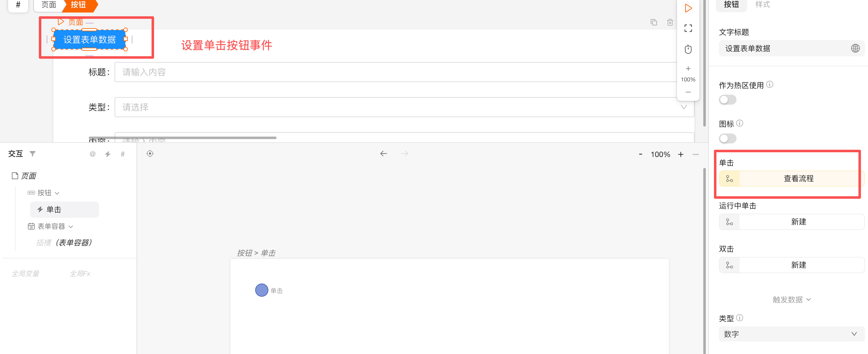The width and height of the screenshot is (868, 354).
Task: Toggle the 作为热区使用 switch
Action: click(727, 100)
